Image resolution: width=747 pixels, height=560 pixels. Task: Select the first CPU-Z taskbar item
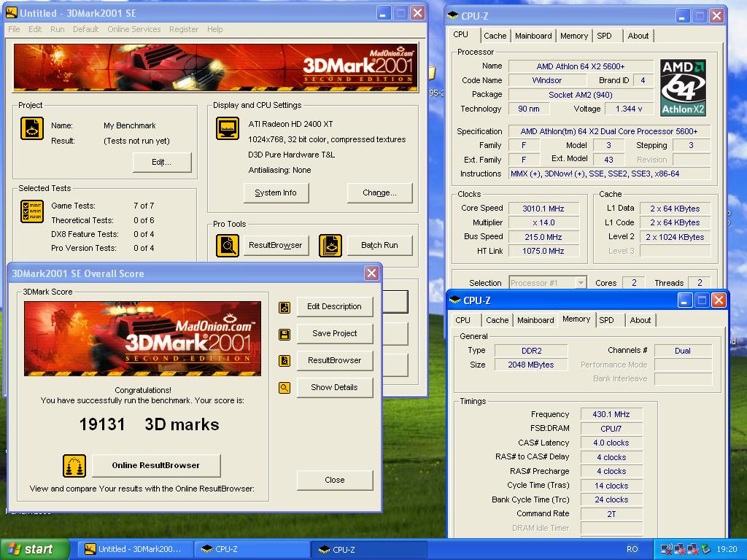(x=252, y=549)
